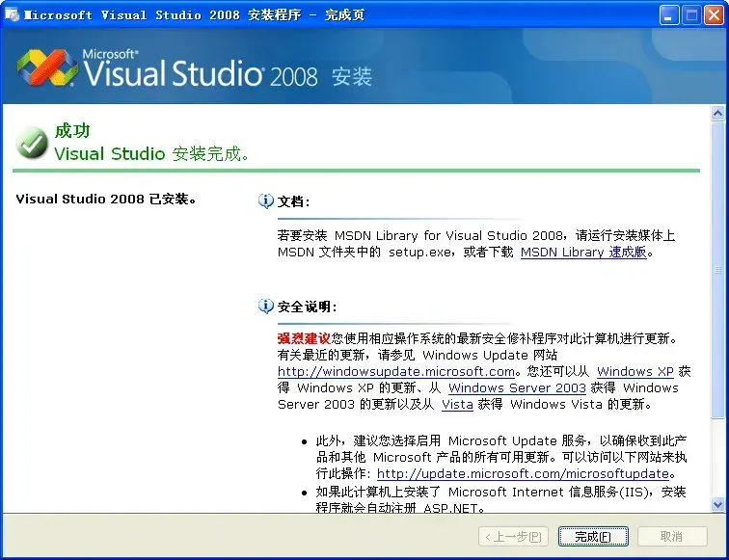Click the info icon beside 安全说明
The height and width of the screenshot is (560, 729).
coord(266,306)
